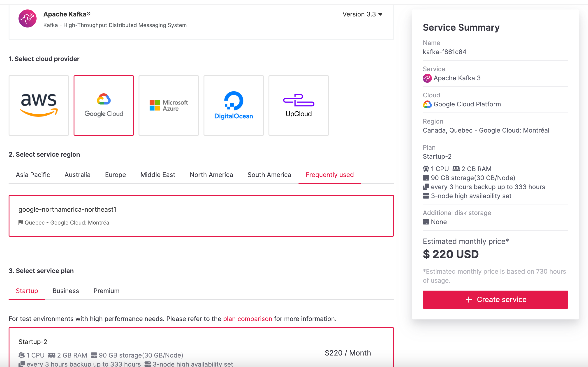
Task: Select the google-northamerica-northeast1 region option
Action: [x=201, y=216]
